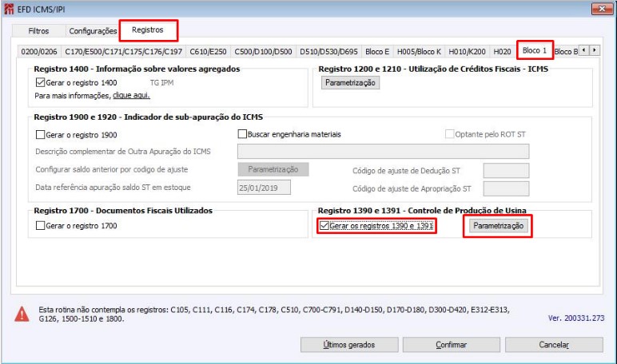Viewport: 617px width, 364px height.
Task: Go to C500/D100/D500 sub-tab
Action: pyautogui.click(x=263, y=52)
